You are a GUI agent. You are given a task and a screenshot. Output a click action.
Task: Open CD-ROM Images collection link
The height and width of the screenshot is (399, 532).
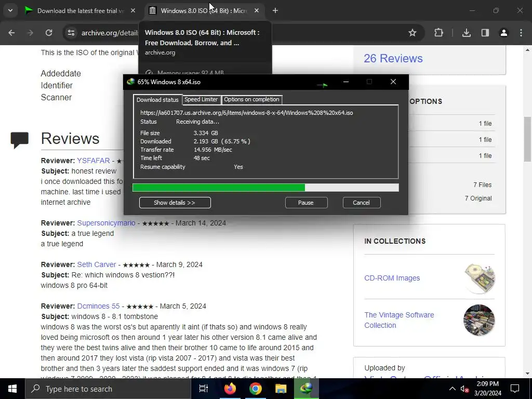392,278
